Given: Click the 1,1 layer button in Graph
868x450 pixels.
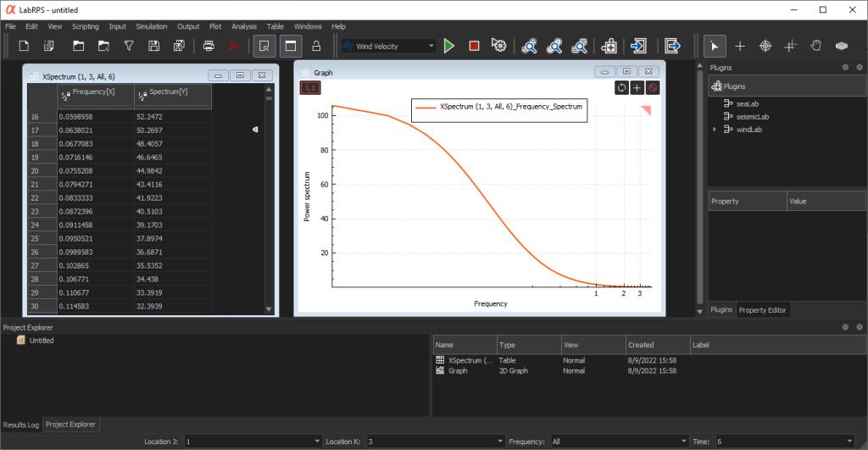Looking at the screenshot, I should [310, 87].
